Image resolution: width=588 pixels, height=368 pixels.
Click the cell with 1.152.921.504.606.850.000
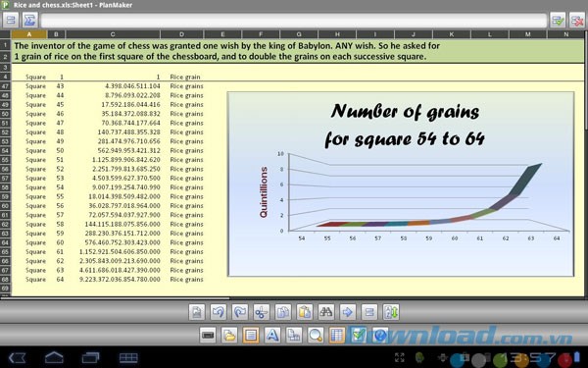tap(113, 251)
